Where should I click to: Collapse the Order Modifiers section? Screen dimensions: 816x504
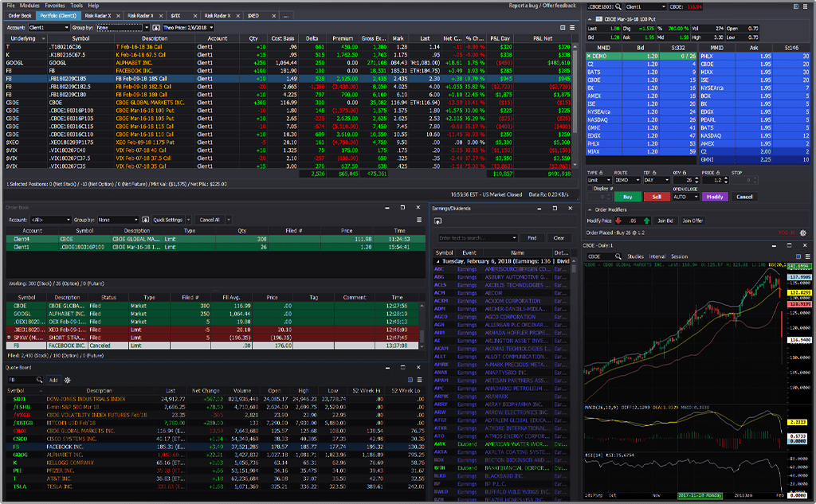click(589, 209)
